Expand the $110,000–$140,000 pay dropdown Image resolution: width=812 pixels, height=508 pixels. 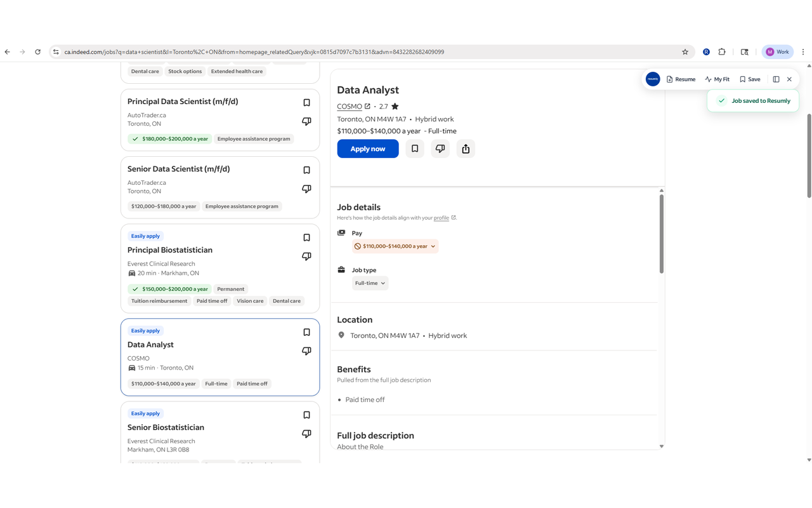(x=395, y=246)
